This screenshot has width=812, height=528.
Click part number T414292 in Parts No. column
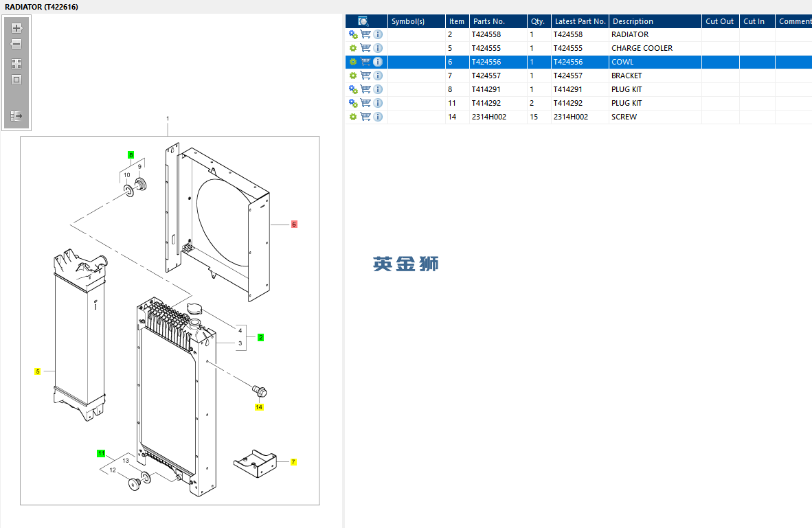(x=486, y=103)
